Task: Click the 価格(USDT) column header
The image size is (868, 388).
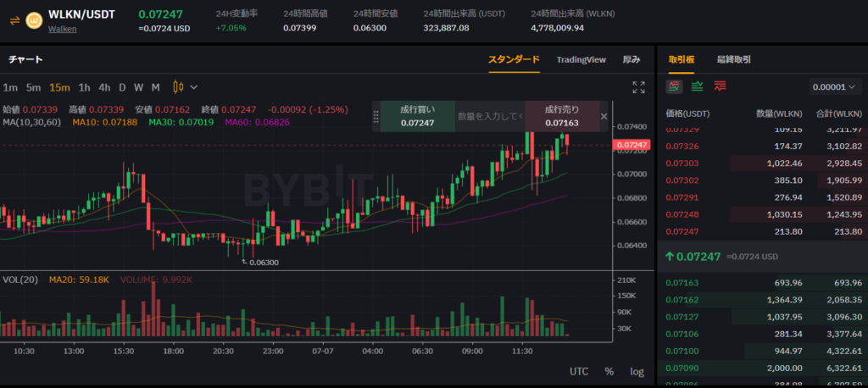Action: 687,114
